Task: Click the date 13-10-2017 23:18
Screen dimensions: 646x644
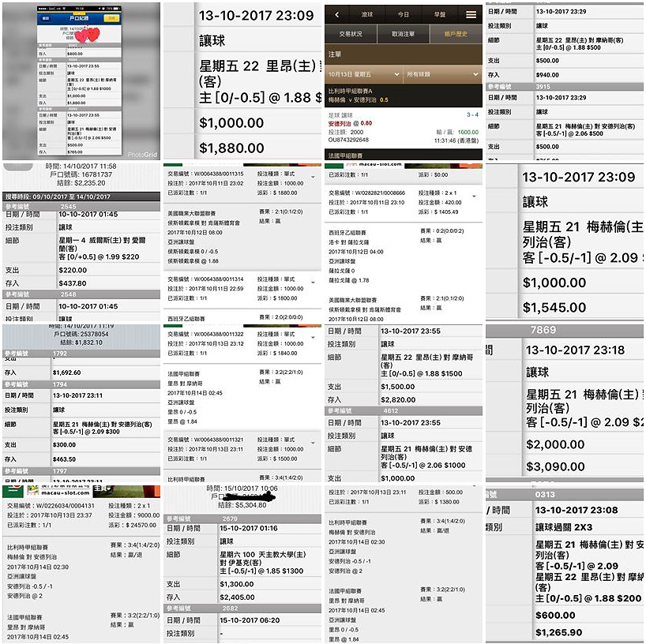Action: point(575,350)
